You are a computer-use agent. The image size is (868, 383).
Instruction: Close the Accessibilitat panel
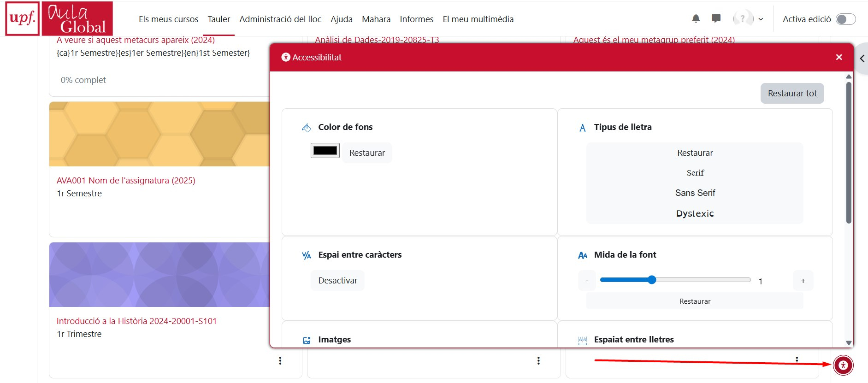click(x=838, y=57)
